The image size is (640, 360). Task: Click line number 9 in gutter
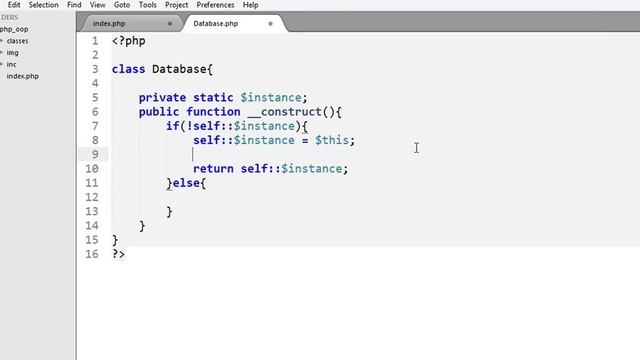[x=95, y=154]
